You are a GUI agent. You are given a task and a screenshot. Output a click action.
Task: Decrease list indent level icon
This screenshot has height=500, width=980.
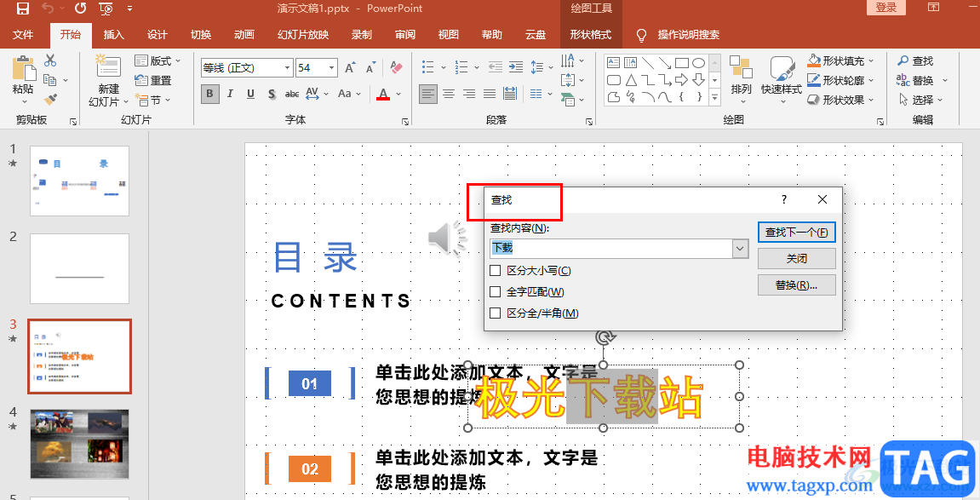tap(495, 67)
